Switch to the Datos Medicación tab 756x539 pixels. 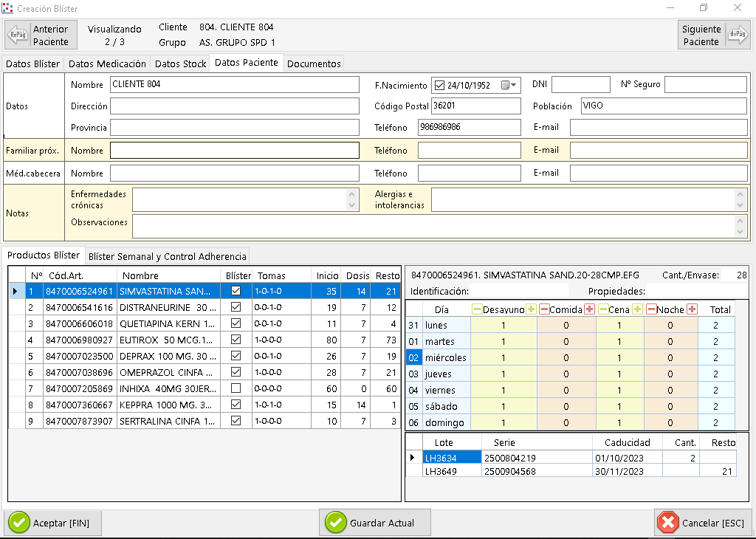coord(107,63)
